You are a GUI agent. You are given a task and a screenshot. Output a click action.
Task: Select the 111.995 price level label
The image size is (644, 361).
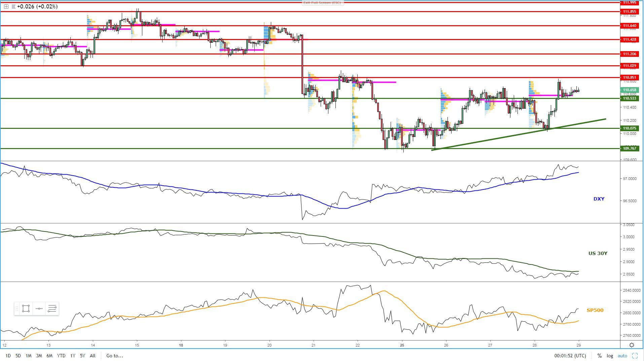pyautogui.click(x=629, y=3)
